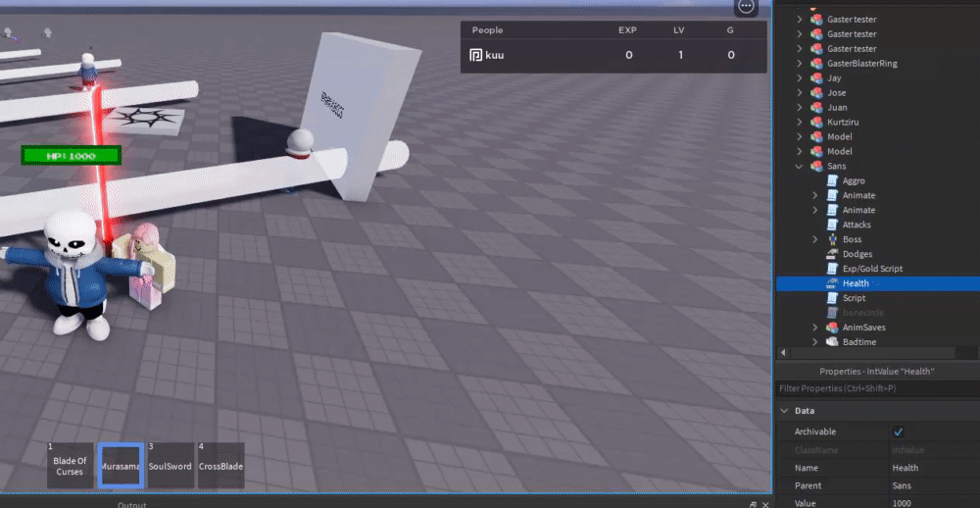The width and height of the screenshot is (980, 508).
Task: Click the kuu name in the leaderboard
Action: 494,55
